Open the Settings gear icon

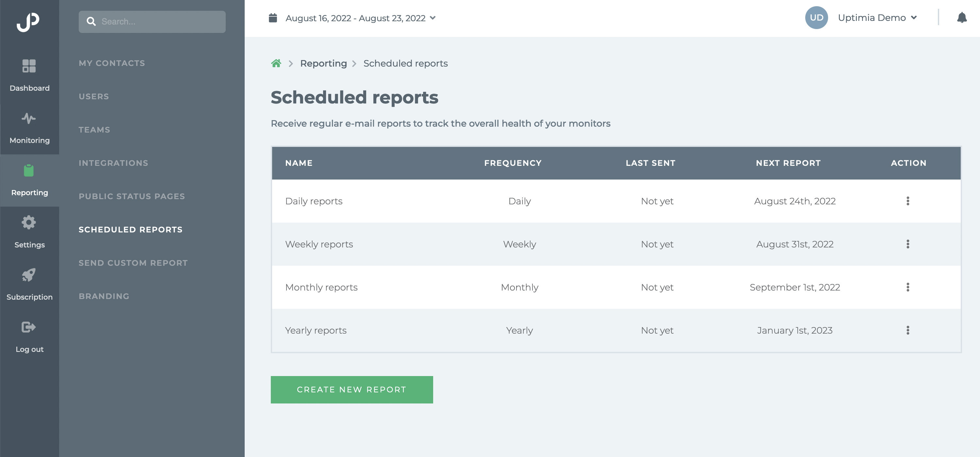(29, 222)
